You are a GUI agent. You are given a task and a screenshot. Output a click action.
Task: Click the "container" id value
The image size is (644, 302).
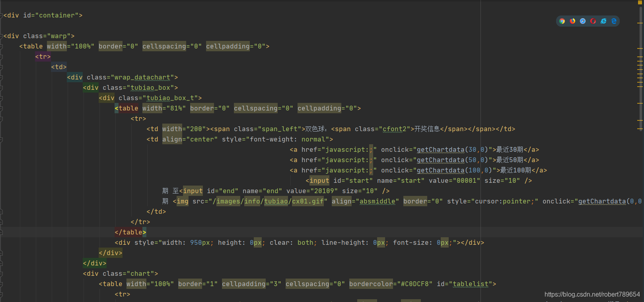coord(57,15)
